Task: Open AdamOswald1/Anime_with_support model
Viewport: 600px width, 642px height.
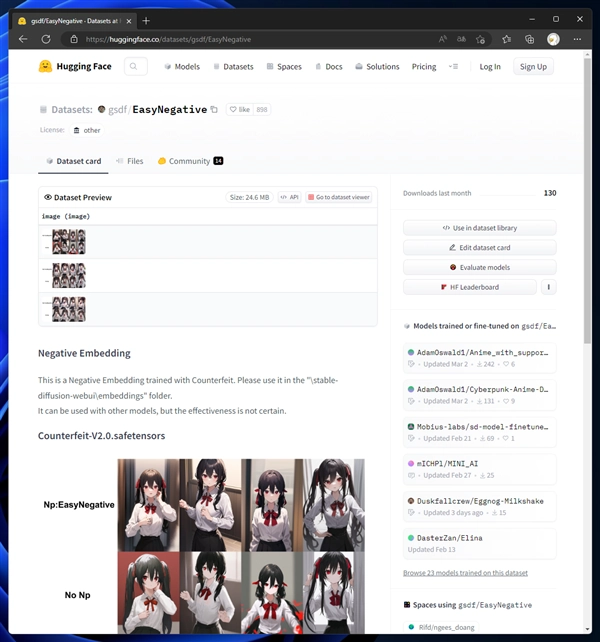Action: pyautogui.click(x=480, y=358)
